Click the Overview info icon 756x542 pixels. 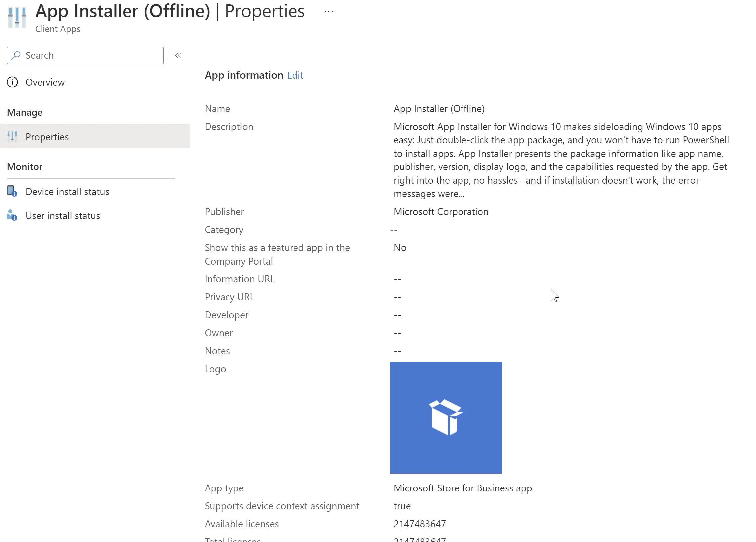[12, 82]
